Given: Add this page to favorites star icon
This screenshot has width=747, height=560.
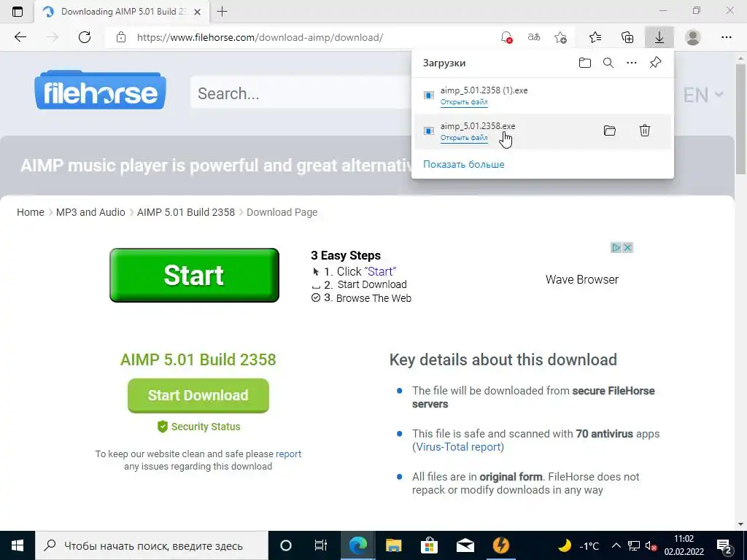Looking at the screenshot, I should point(561,37).
